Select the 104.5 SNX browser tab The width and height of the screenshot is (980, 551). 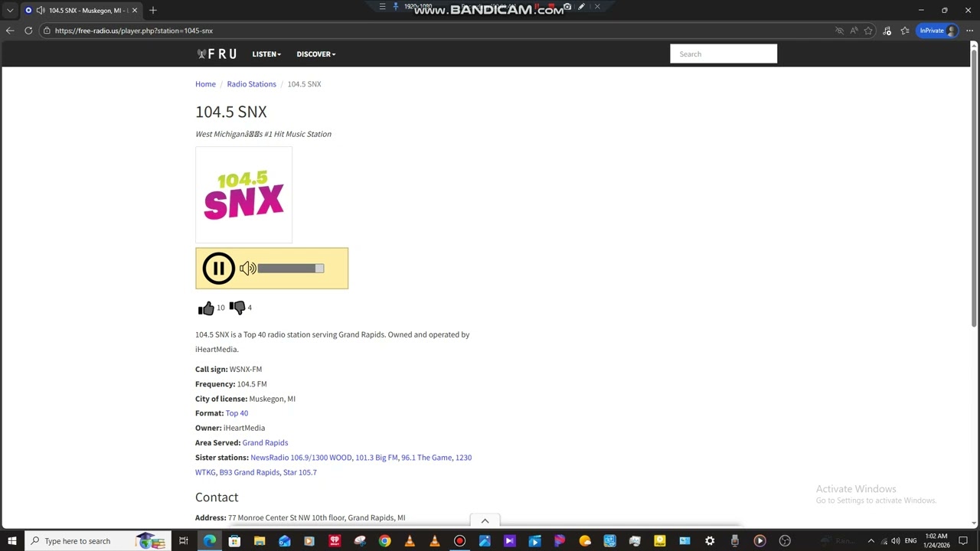pyautogui.click(x=80, y=10)
